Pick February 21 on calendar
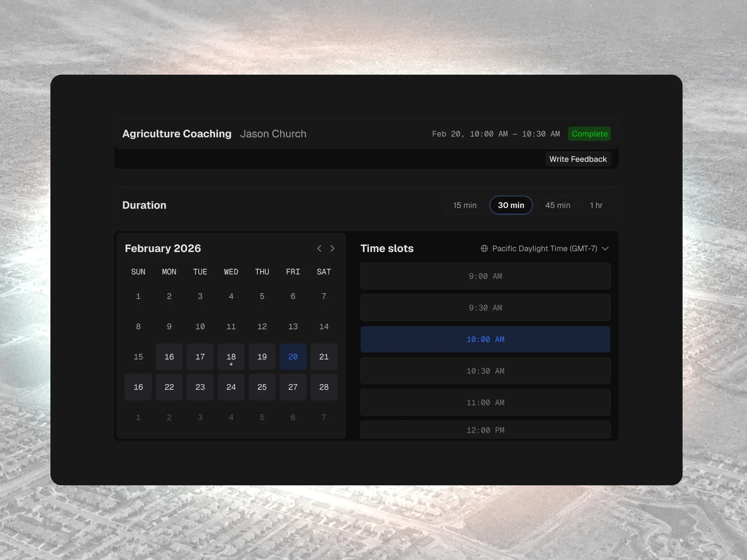This screenshot has width=747, height=560. [324, 357]
